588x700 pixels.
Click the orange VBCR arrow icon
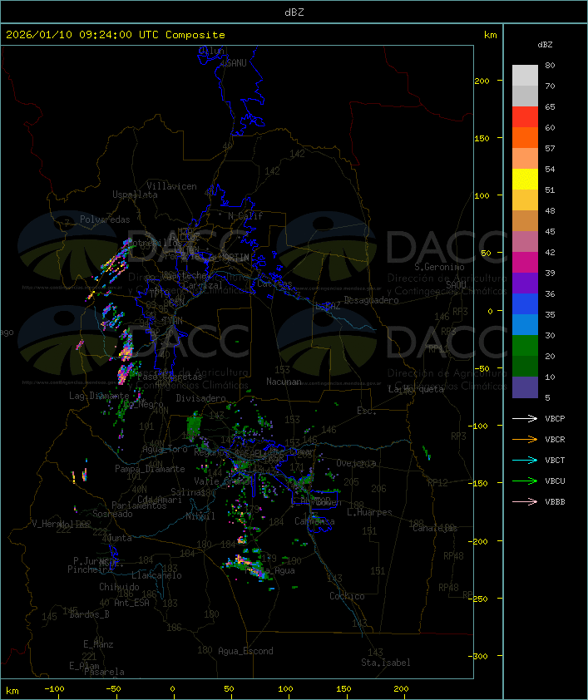click(x=525, y=440)
